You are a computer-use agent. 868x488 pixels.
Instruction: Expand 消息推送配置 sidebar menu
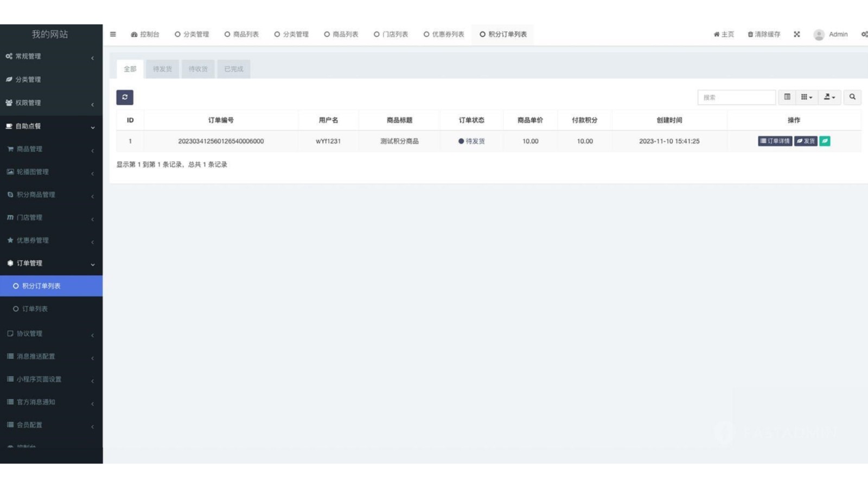[51, 356]
